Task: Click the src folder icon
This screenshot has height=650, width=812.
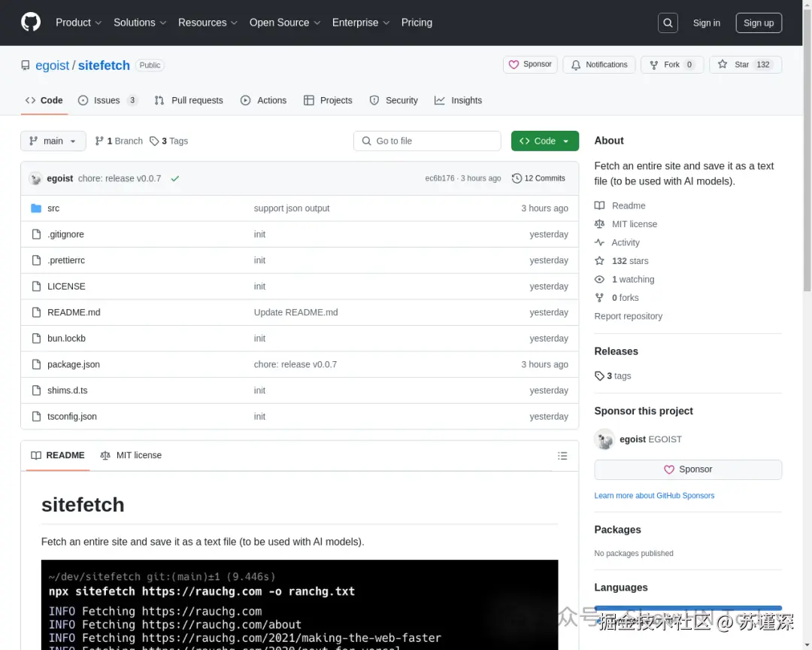Action: 36,208
